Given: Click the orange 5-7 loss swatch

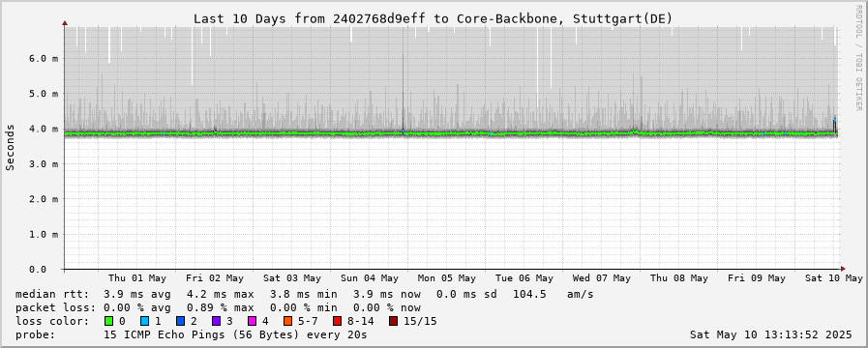Looking at the screenshot, I should (x=287, y=321).
